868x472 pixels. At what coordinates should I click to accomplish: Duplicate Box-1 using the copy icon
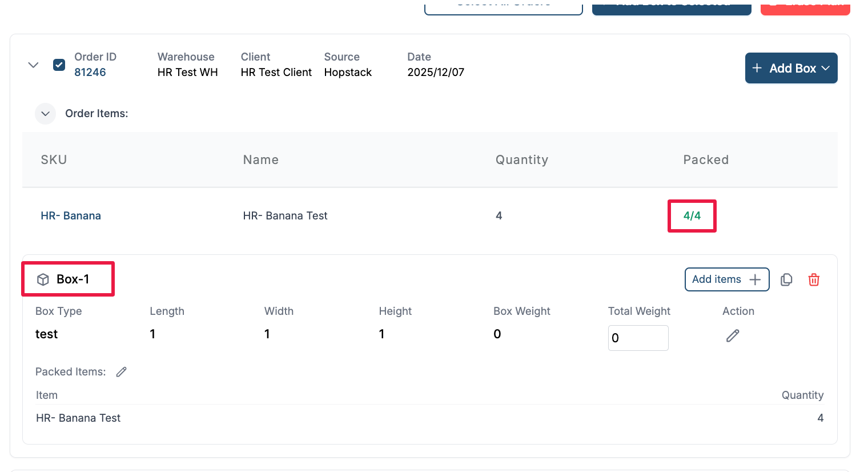(786, 279)
